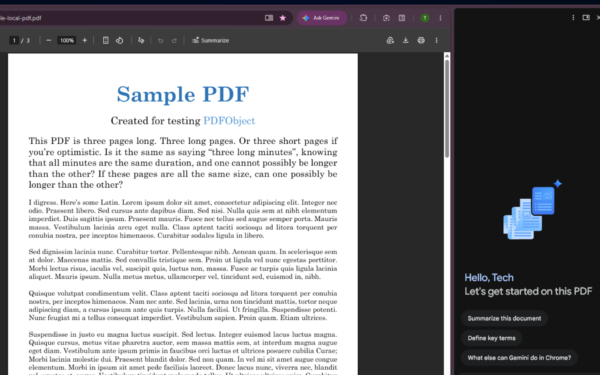The width and height of the screenshot is (600, 375).
Task: Click the media/lens icon in Chrome toolbar
Action: [386, 18]
